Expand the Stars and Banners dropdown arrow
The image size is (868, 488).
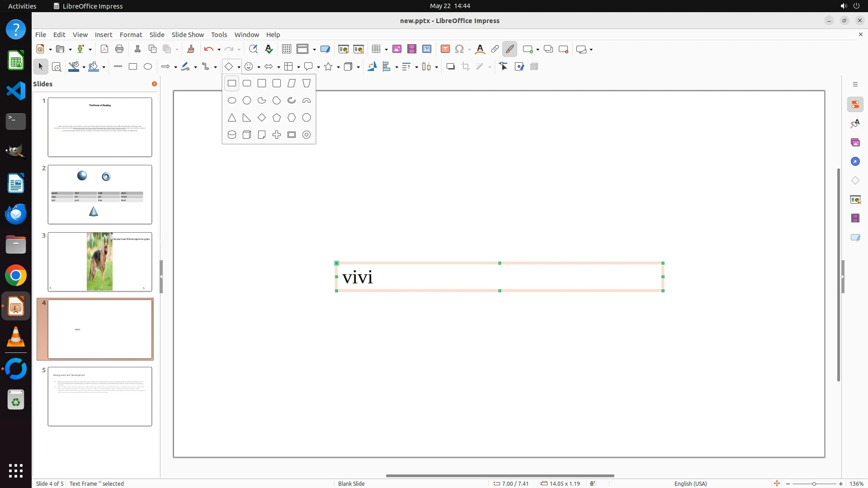(x=338, y=67)
